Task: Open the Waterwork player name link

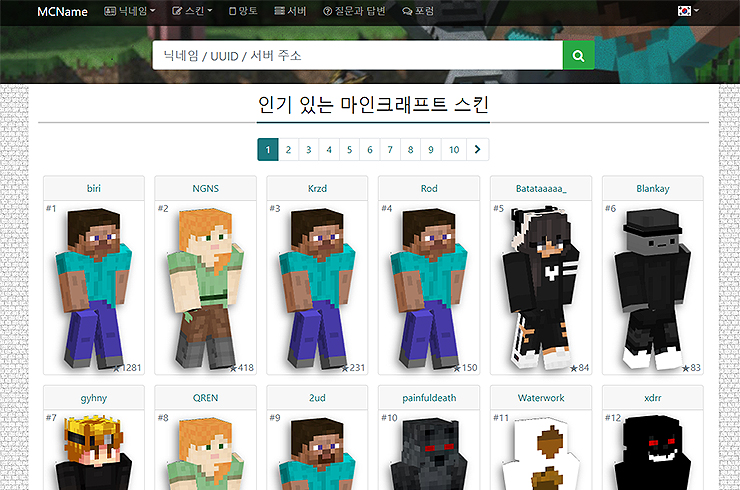Action: (541, 398)
